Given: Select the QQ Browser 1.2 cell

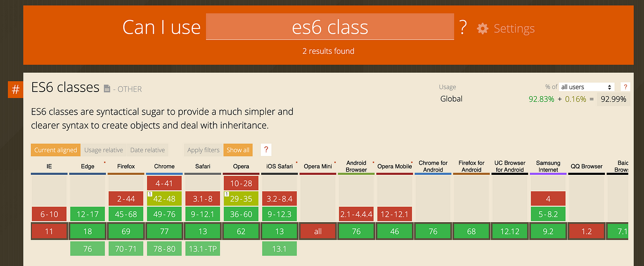Looking at the screenshot, I should pos(586,231).
